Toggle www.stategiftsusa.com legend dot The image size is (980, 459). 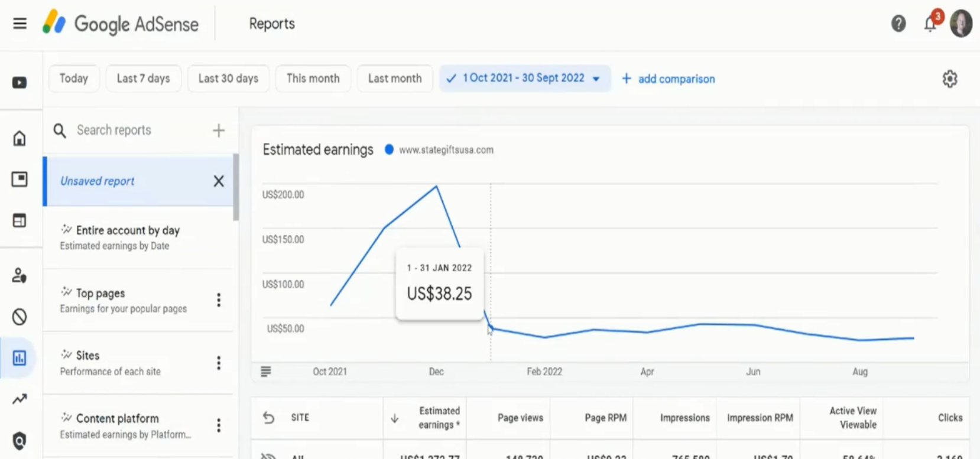coord(389,149)
